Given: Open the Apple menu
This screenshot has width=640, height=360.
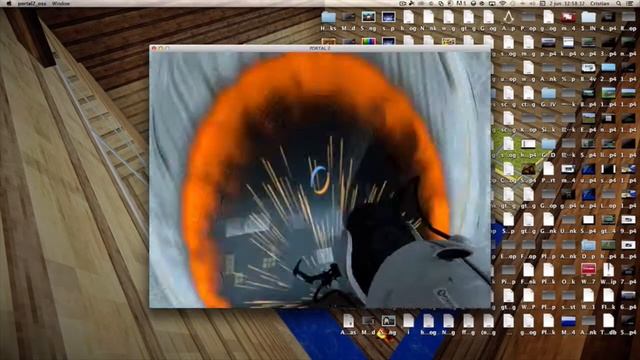Looking at the screenshot, I should [9, 3].
